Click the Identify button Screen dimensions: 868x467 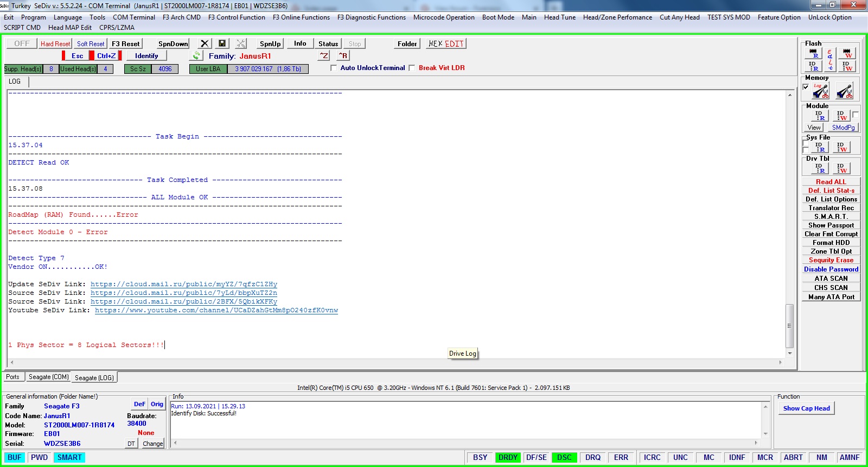(146, 55)
